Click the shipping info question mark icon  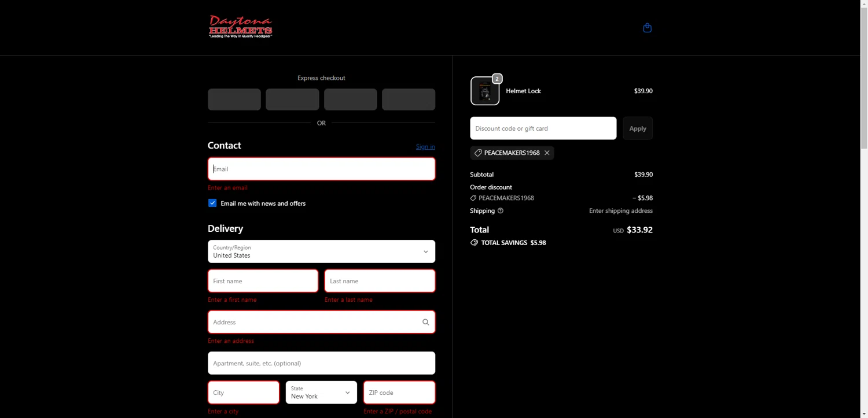(501, 210)
